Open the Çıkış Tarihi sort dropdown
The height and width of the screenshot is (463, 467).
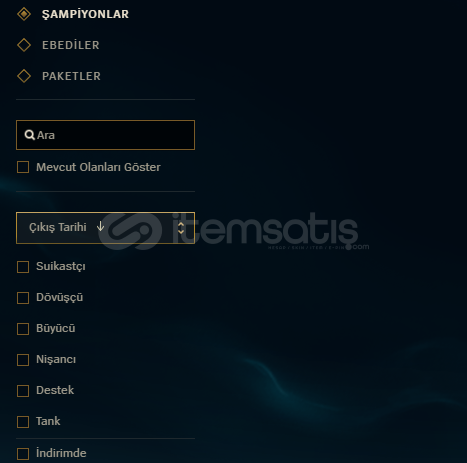coord(105,228)
